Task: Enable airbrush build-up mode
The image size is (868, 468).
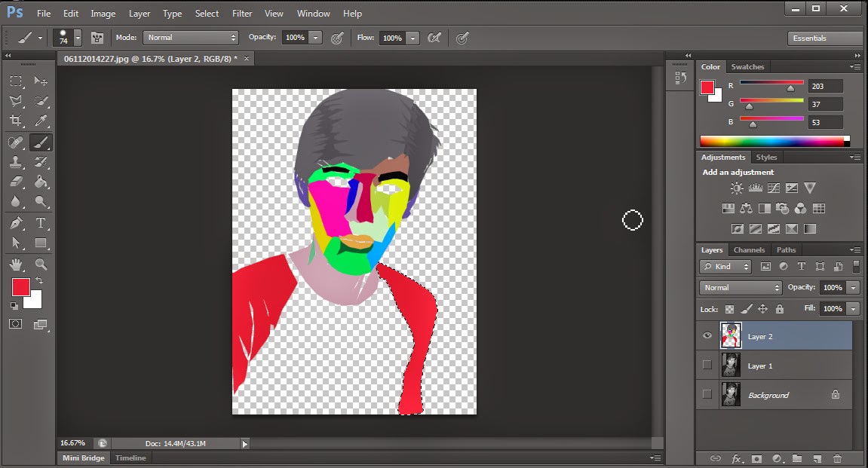Action: [434, 38]
